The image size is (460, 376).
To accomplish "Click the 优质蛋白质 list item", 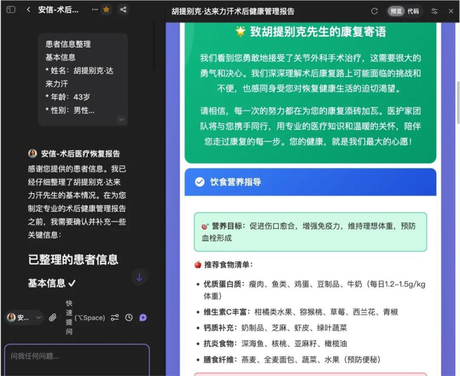I will point(314,290).
